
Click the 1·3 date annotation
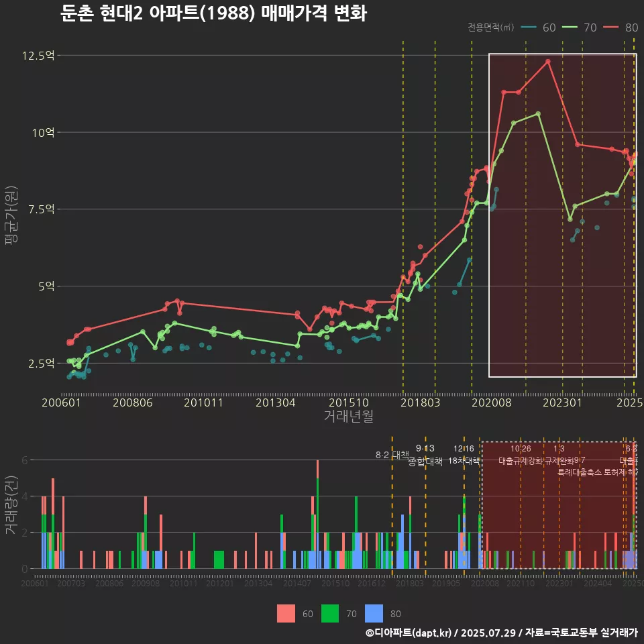point(559,449)
